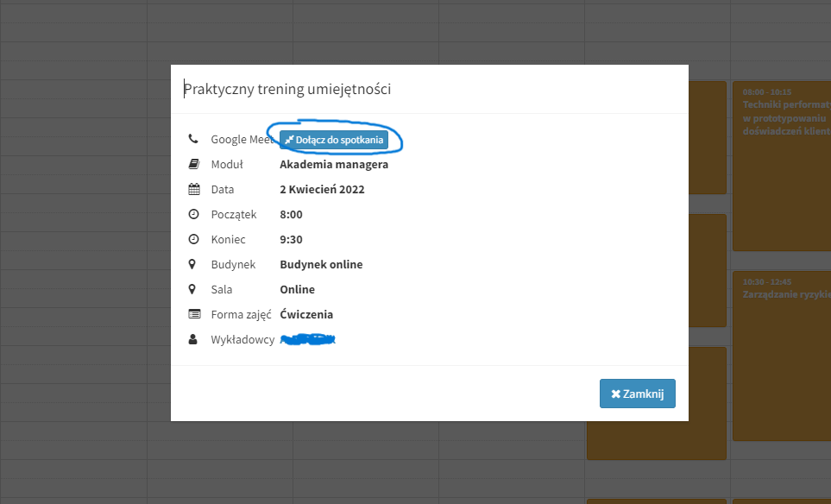Click the end time 9:30 value
The image size is (831, 504).
[291, 239]
